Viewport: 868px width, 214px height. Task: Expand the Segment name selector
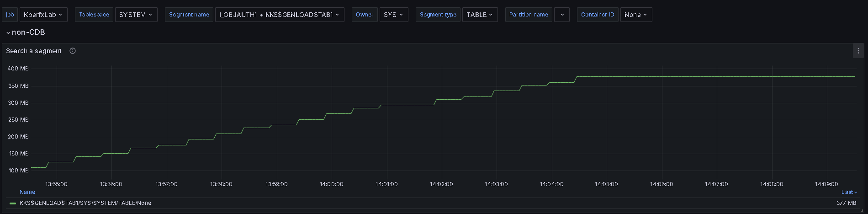279,15
